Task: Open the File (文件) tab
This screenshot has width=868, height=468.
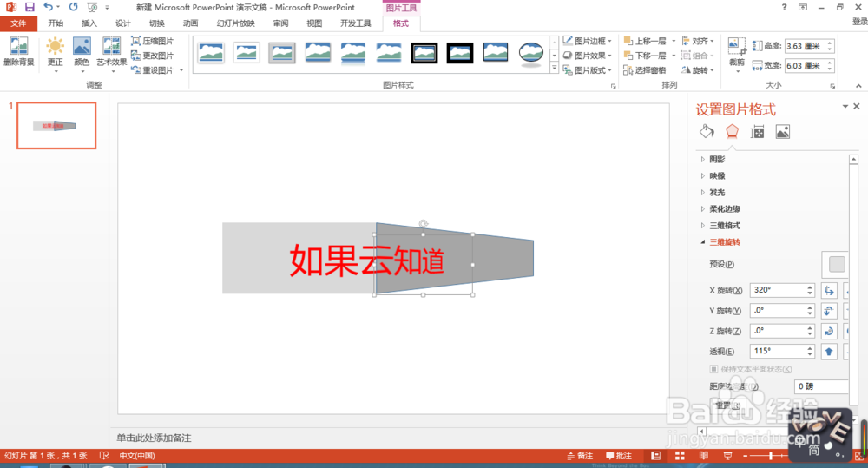Action: tap(18, 23)
